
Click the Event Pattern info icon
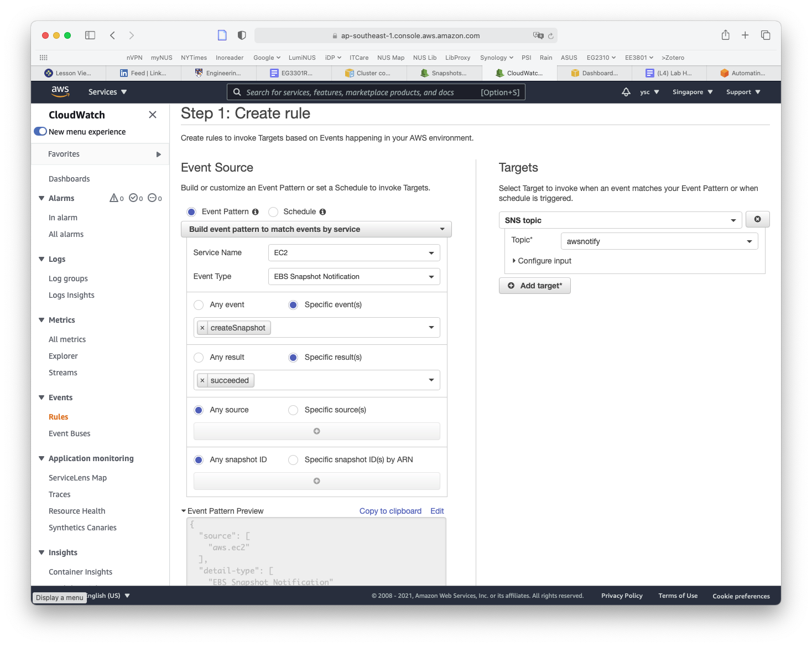point(256,212)
